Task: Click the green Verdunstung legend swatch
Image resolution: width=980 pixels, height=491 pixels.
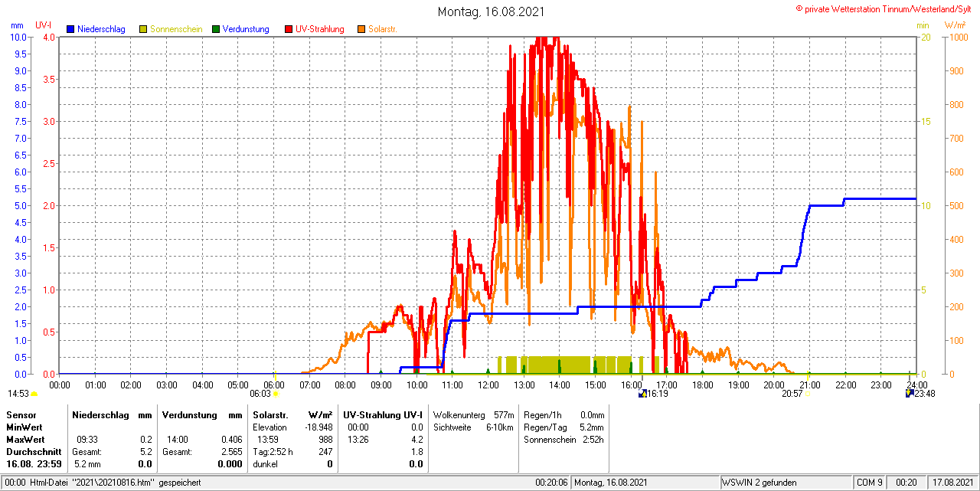Action: 216,30
